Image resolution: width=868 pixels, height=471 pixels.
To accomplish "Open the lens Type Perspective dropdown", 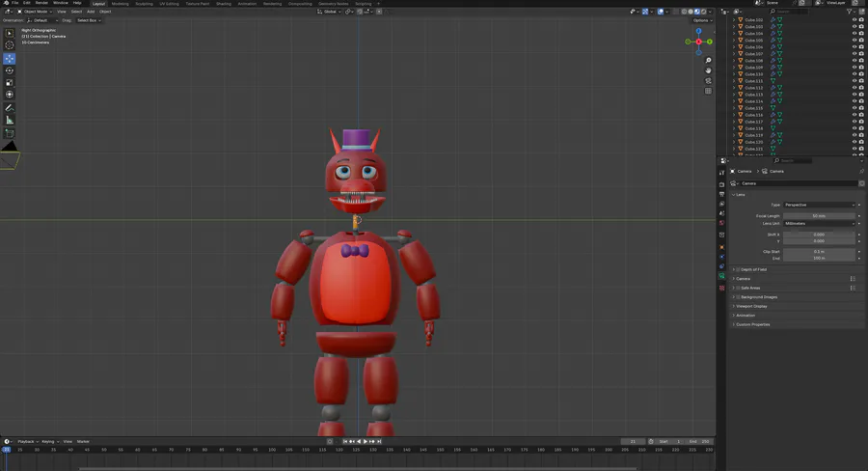I will click(819, 205).
